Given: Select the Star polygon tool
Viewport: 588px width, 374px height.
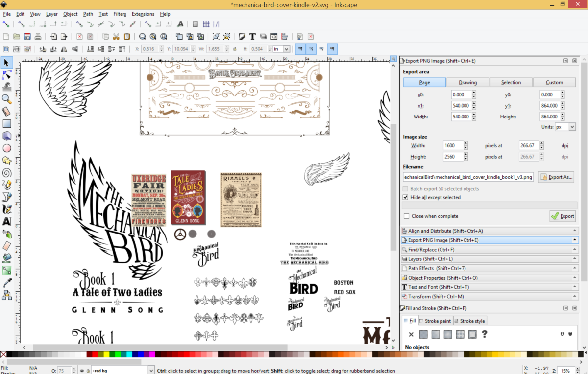Looking at the screenshot, I should point(7,161).
